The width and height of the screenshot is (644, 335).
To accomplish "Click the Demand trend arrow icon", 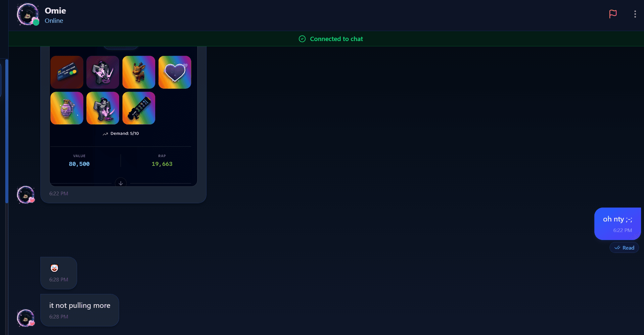I will [105, 134].
